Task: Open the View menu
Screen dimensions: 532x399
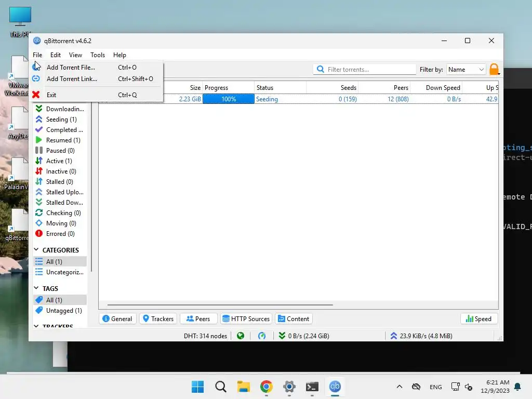Action: [75, 55]
